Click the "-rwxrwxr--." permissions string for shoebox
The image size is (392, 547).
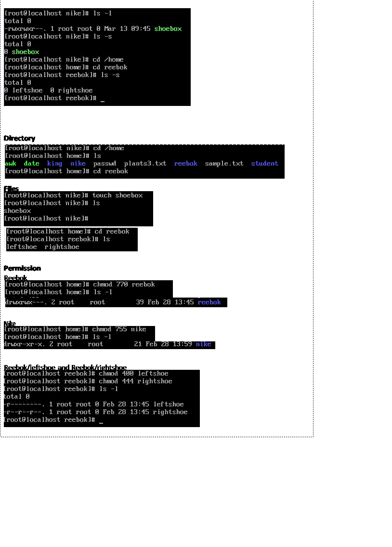point(25,28)
